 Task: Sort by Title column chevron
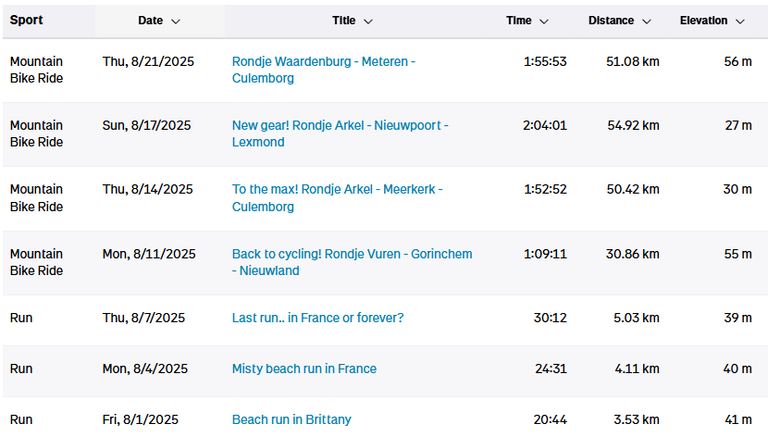pyautogui.click(x=368, y=21)
